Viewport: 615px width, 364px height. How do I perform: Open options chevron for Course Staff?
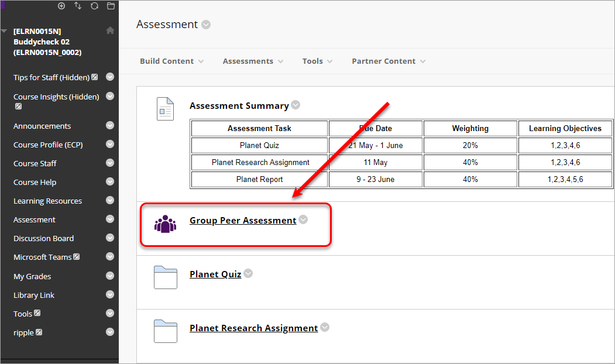[x=110, y=163]
